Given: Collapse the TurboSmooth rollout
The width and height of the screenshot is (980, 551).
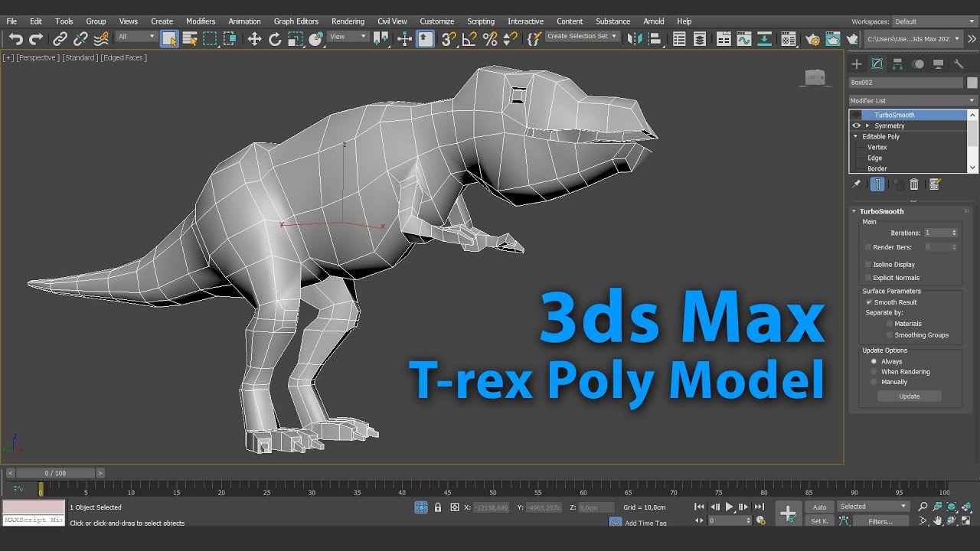Looking at the screenshot, I should point(854,211).
